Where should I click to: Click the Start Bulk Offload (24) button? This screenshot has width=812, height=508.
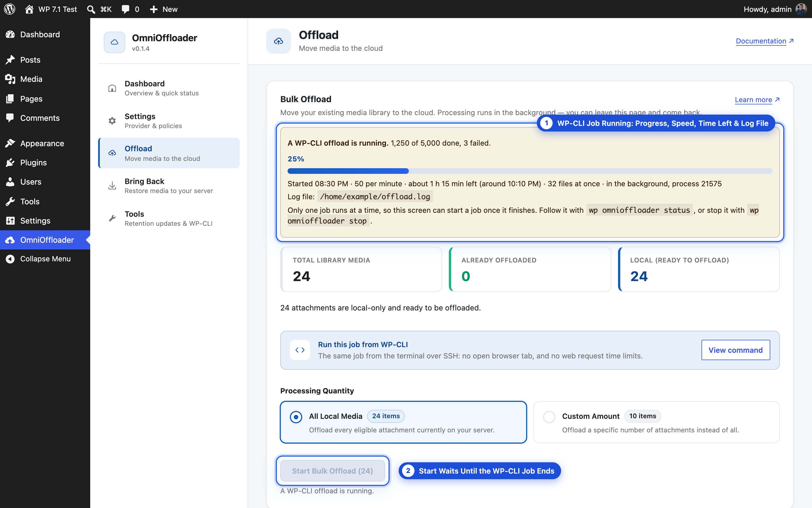point(332,471)
